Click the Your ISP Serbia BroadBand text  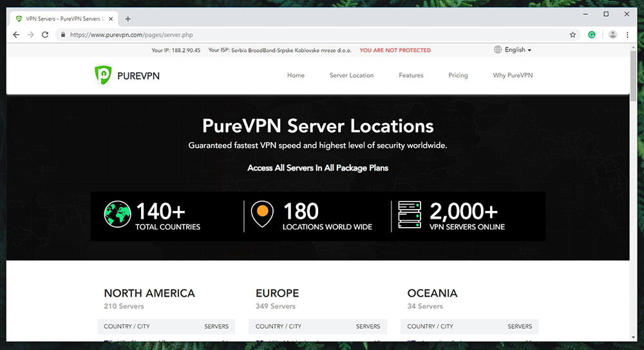tap(279, 50)
